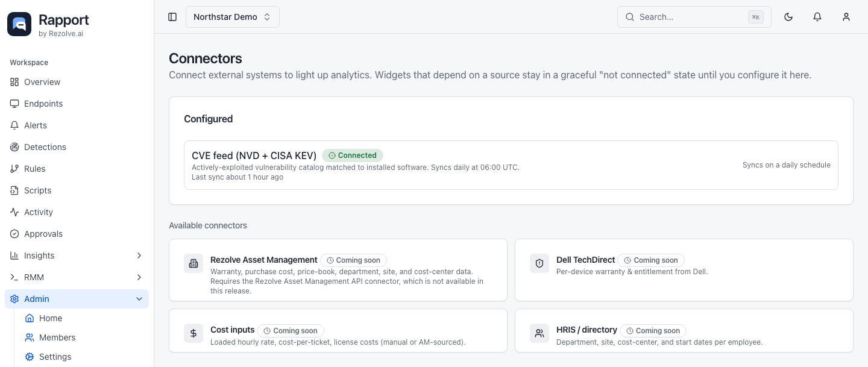Click "Syncs on a daily schedule" text
Screen dimensions: 868x367
coord(787,165)
